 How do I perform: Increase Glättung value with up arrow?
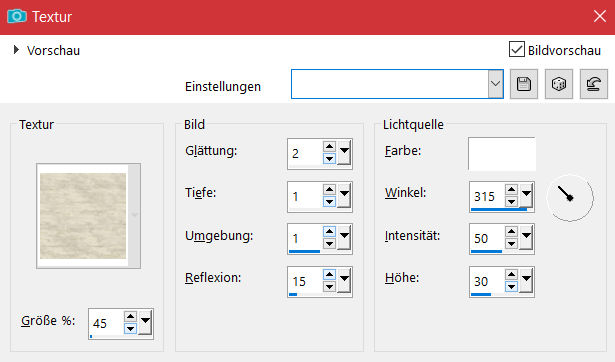click(329, 147)
